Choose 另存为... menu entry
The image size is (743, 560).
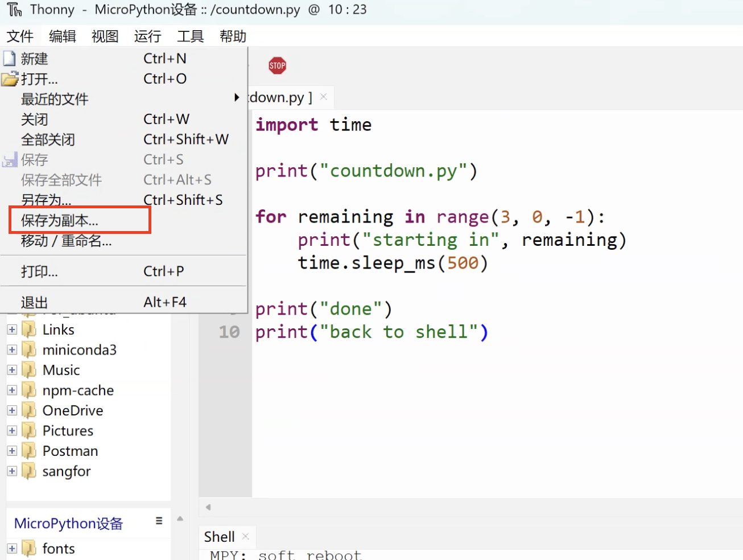click(x=46, y=200)
